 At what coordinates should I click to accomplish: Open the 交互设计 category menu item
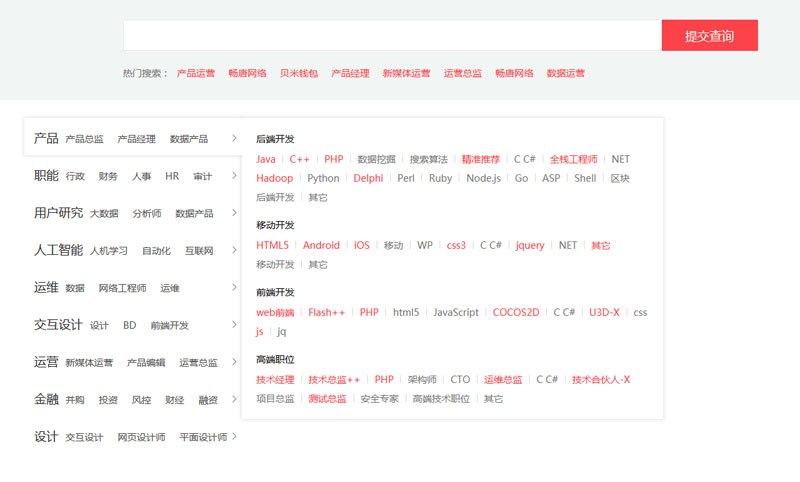click(58, 324)
